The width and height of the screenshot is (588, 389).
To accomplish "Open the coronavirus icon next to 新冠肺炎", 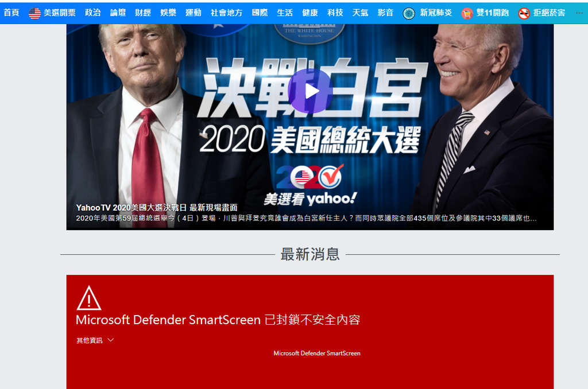I will click(409, 14).
